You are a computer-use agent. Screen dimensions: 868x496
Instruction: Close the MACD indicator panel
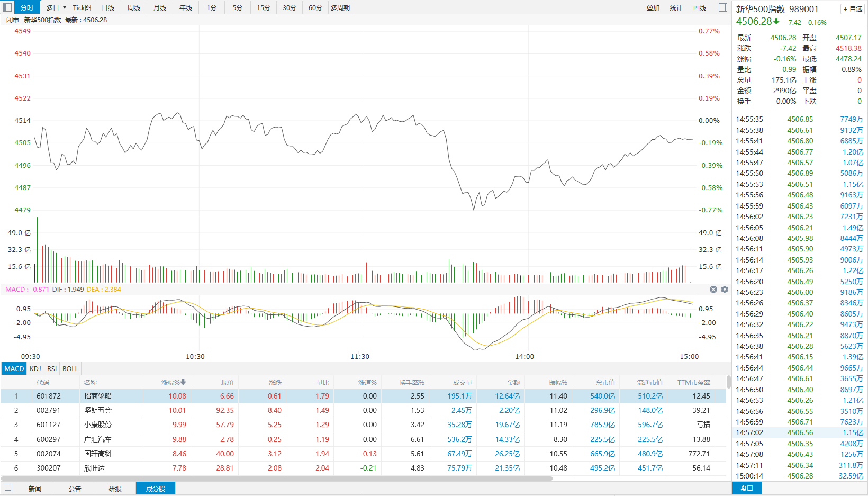pyautogui.click(x=713, y=290)
